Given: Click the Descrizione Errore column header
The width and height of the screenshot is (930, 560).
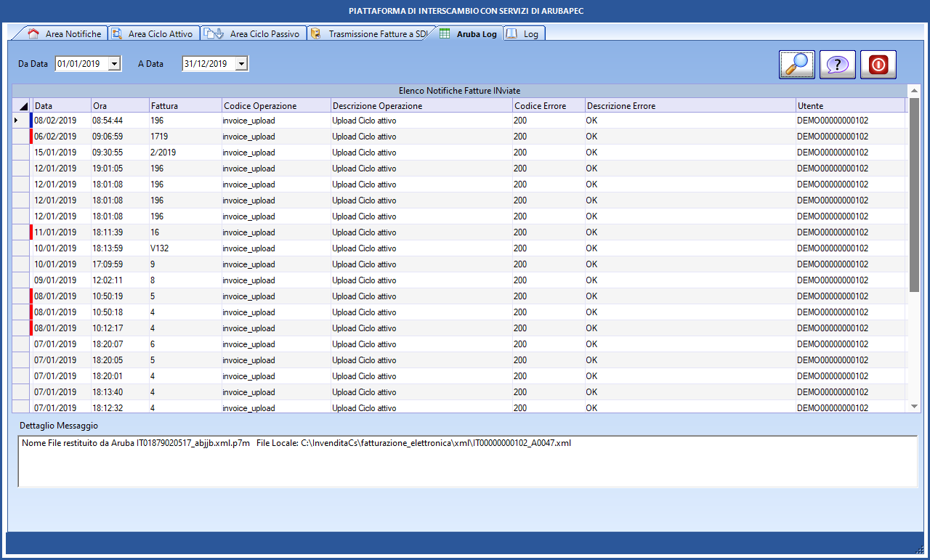Looking at the screenshot, I should [690, 106].
